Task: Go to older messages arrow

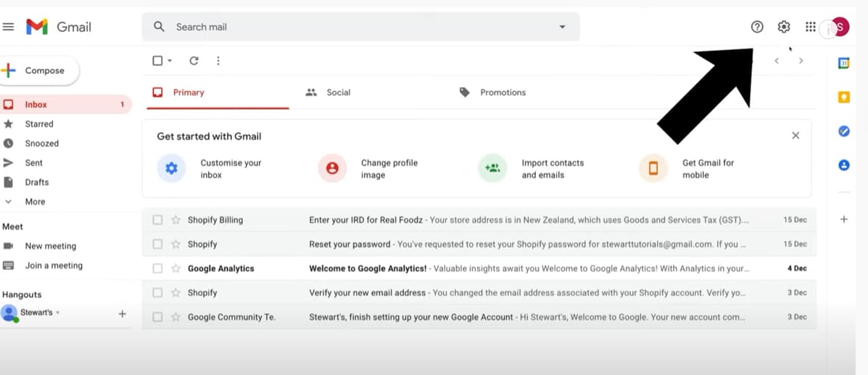Action: coord(801,61)
